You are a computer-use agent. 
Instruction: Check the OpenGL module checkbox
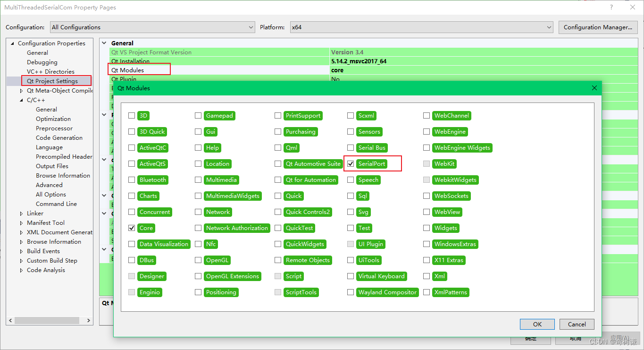(x=198, y=260)
